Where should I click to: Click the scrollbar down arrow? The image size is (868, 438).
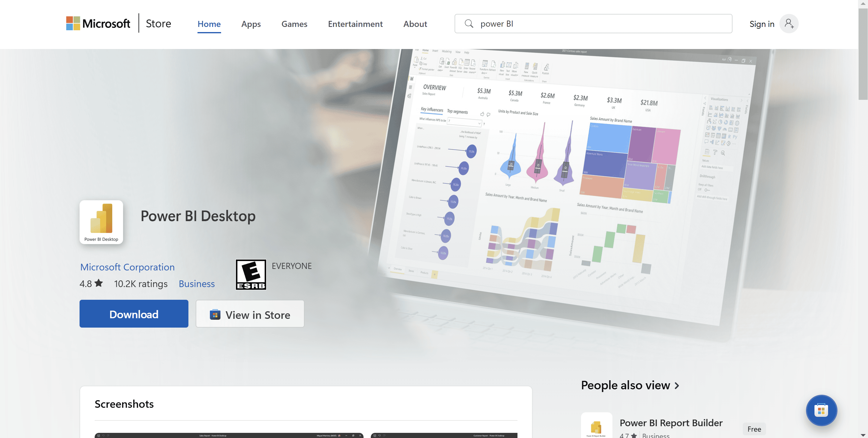[x=863, y=435]
